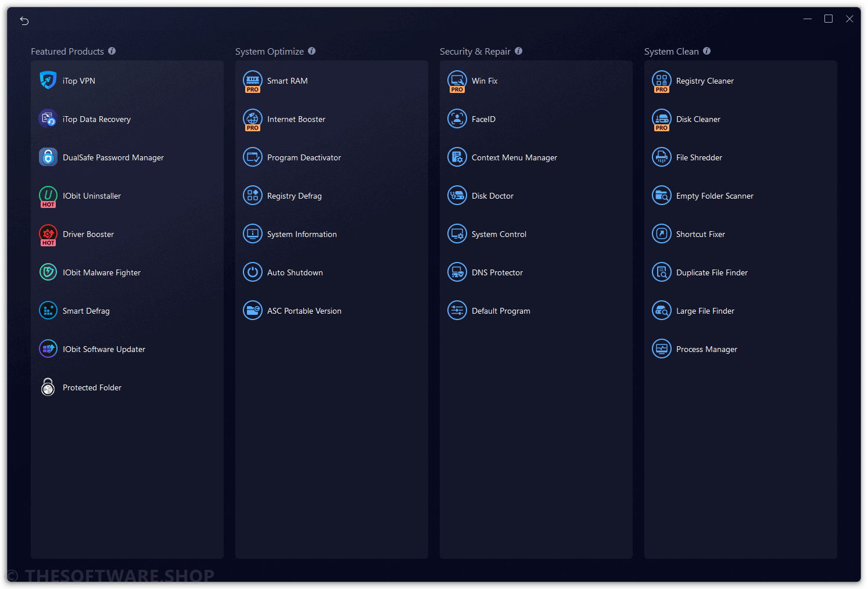Open the DNS Protector icon

tap(457, 272)
